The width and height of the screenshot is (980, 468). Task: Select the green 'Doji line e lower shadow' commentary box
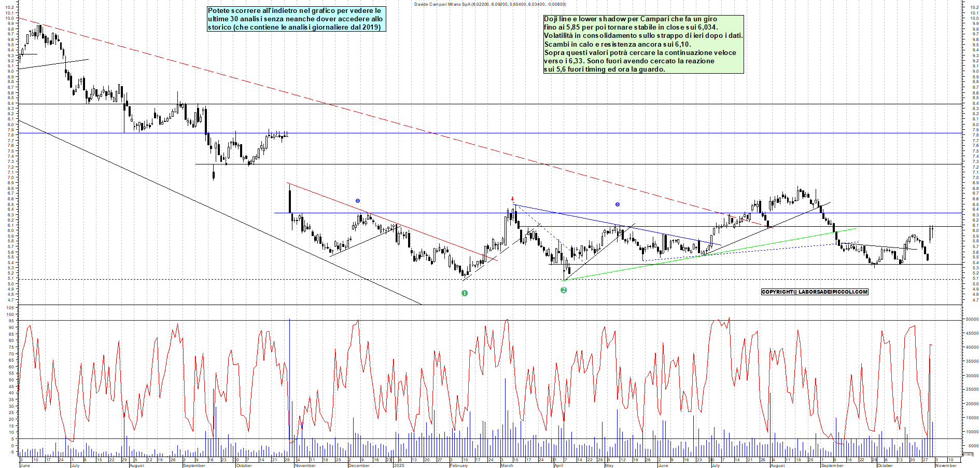click(x=643, y=44)
